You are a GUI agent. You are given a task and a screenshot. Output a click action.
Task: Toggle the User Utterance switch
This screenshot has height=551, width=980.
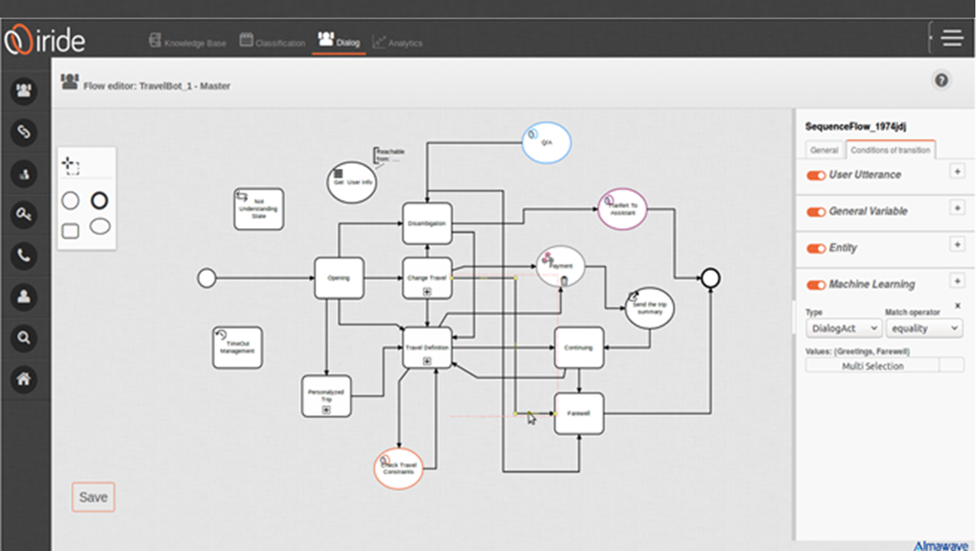click(816, 175)
